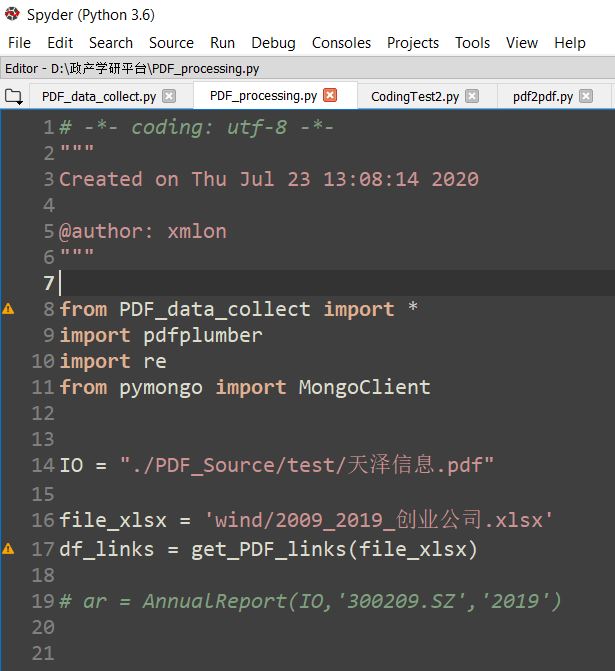Open the Consoles menu
The height and width of the screenshot is (671, 615).
[x=341, y=43]
